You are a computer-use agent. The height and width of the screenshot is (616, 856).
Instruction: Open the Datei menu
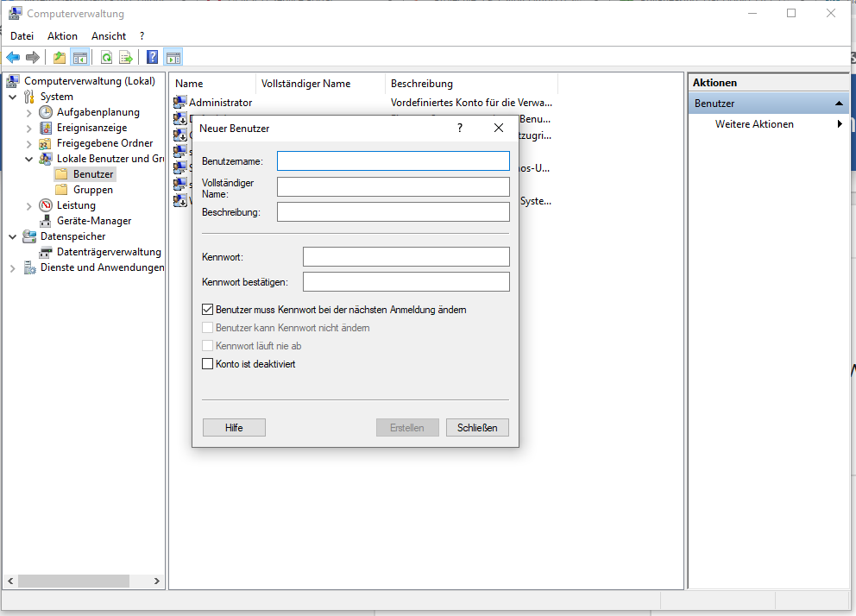point(22,36)
